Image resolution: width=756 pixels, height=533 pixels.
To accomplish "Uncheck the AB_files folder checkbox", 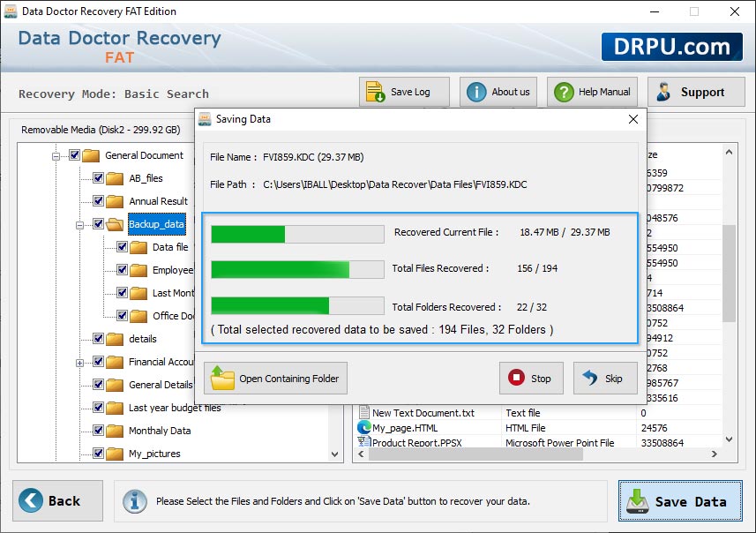I will pos(98,178).
